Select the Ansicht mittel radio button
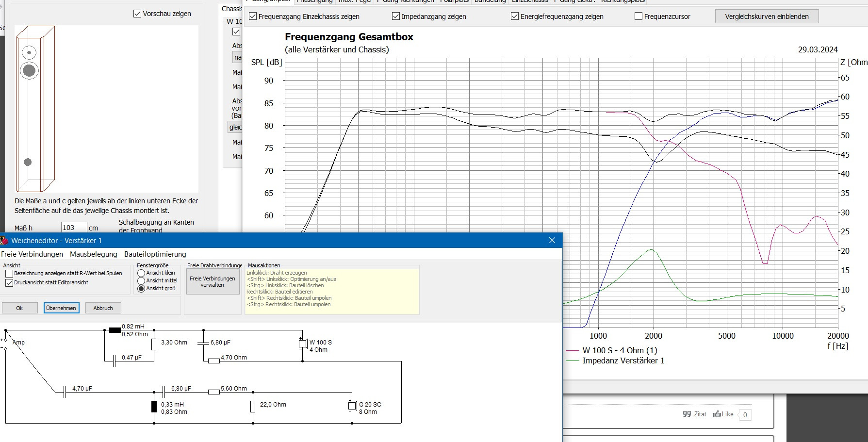The height and width of the screenshot is (442, 868). pos(141,281)
